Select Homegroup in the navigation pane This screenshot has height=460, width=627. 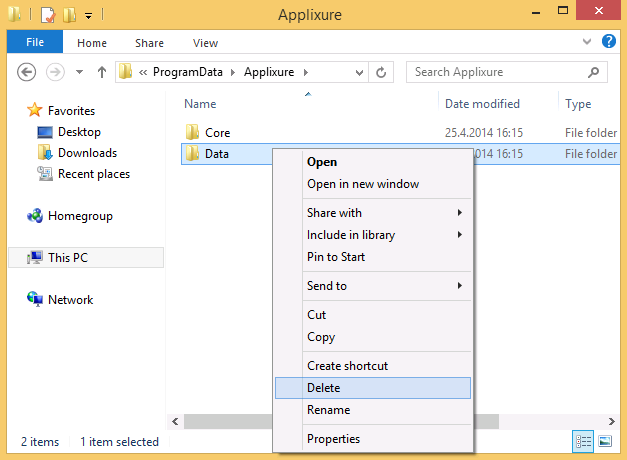[80, 216]
